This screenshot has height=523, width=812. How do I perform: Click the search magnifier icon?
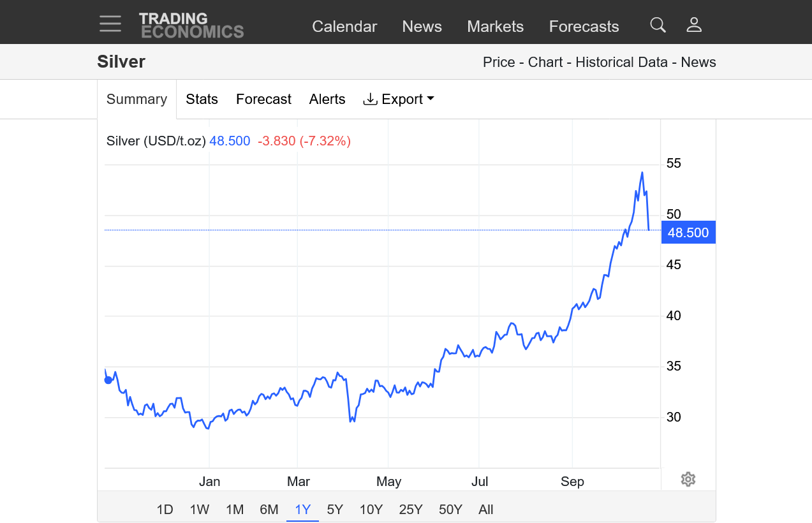(x=658, y=26)
